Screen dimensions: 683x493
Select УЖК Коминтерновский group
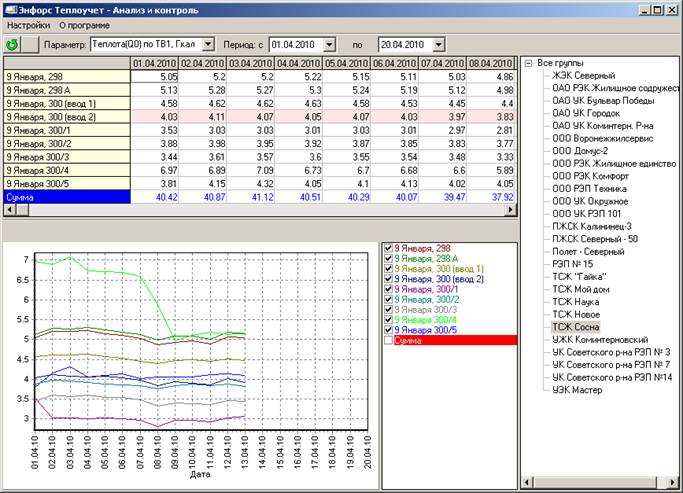point(600,340)
